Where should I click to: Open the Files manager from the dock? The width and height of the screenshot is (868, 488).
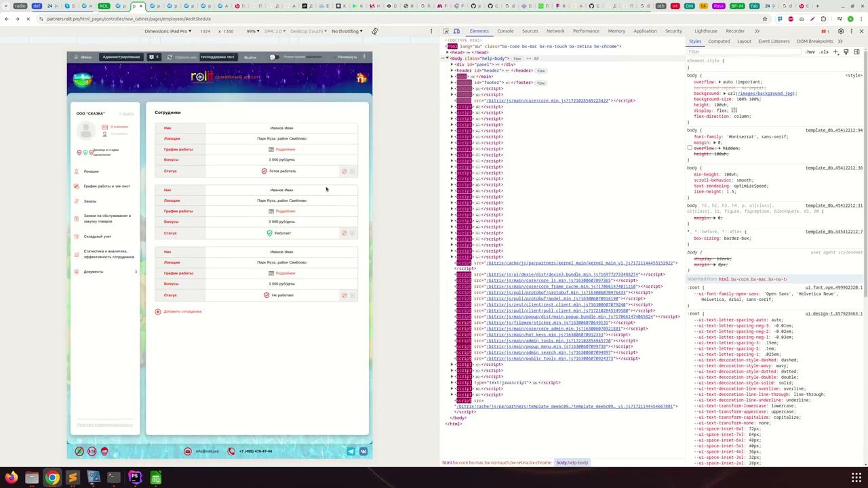32,478
